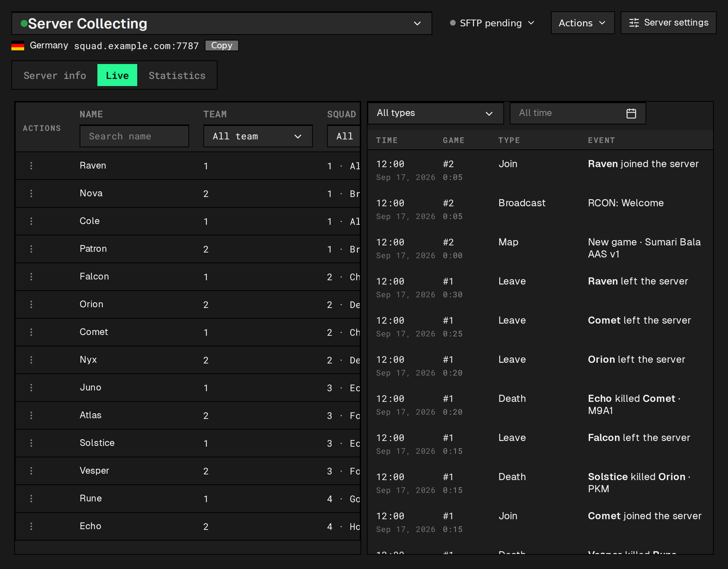Click the 'Echo killed Comet · M9A1' event
The height and width of the screenshot is (569, 728).
pos(634,405)
